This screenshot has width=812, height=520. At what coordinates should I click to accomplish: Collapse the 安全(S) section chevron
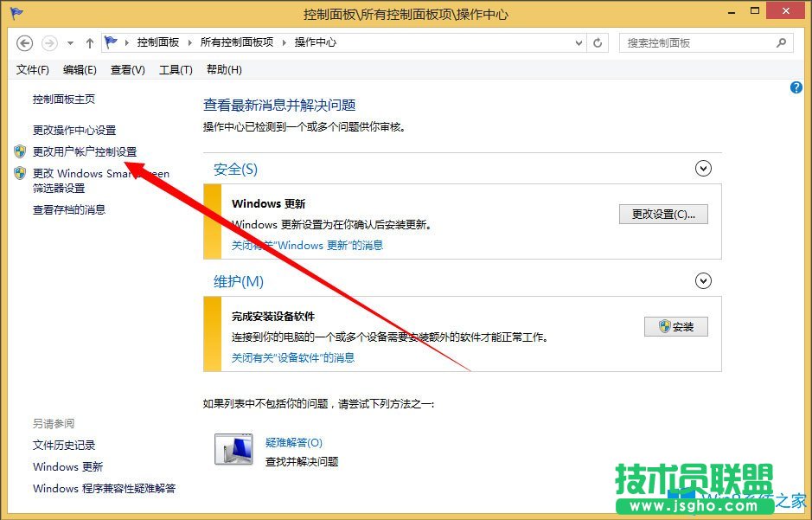pyautogui.click(x=703, y=168)
